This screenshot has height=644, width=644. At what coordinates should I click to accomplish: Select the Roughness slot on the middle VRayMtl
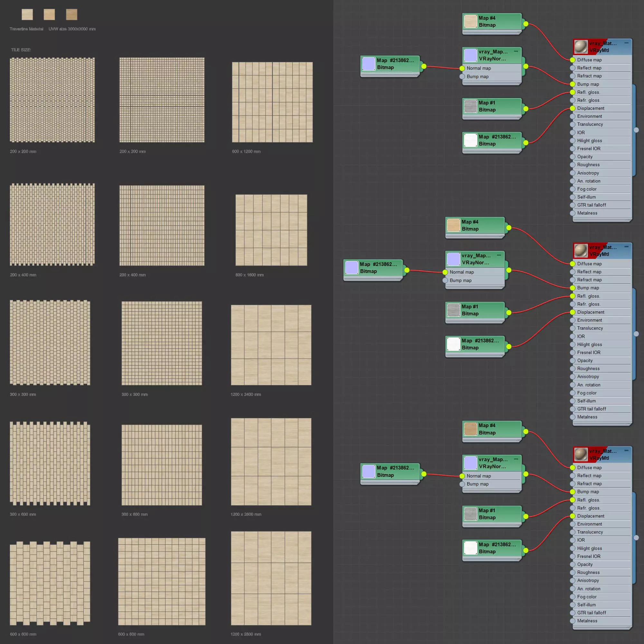(588, 368)
